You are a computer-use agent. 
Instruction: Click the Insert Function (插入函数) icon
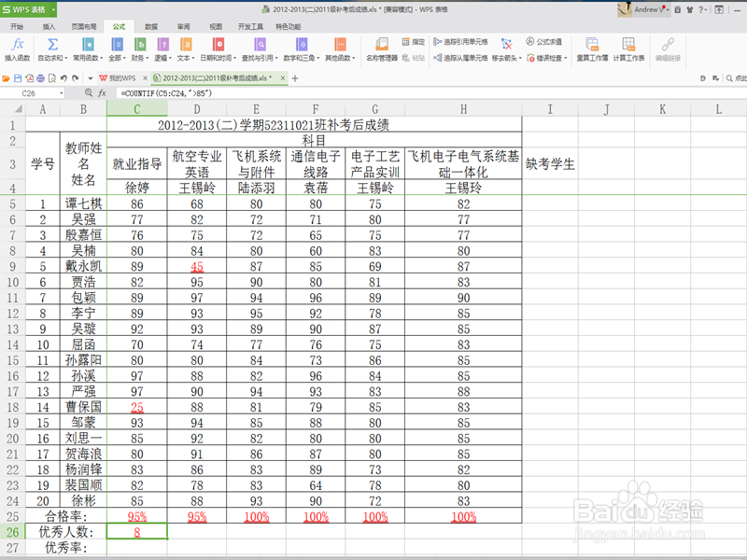pyautogui.click(x=18, y=44)
